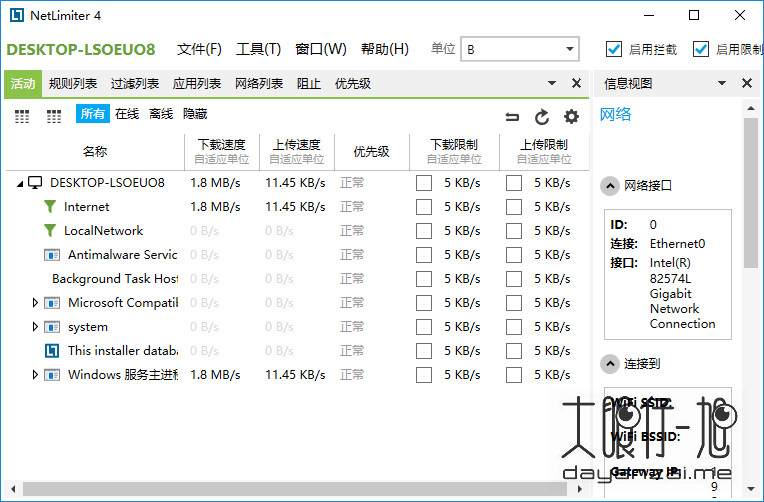The width and height of the screenshot is (764, 502).
Task: Open settings gear icon in activity toolbar
Action: [571, 116]
